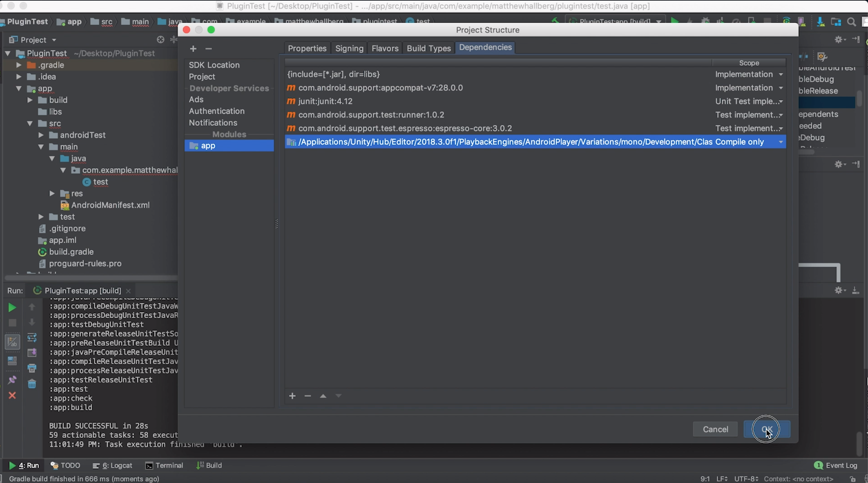Switch to the Properties tab
Viewport: 868px width, 483px height.
307,48
